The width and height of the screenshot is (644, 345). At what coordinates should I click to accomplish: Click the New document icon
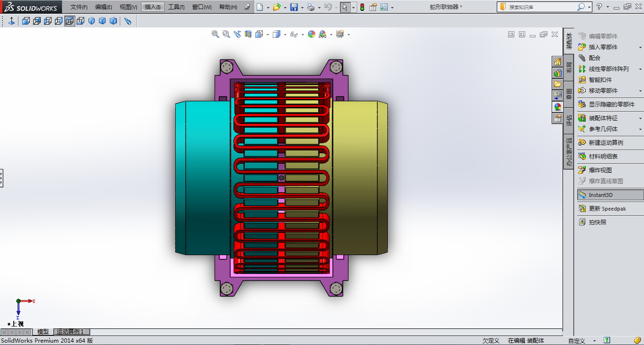pos(260,7)
